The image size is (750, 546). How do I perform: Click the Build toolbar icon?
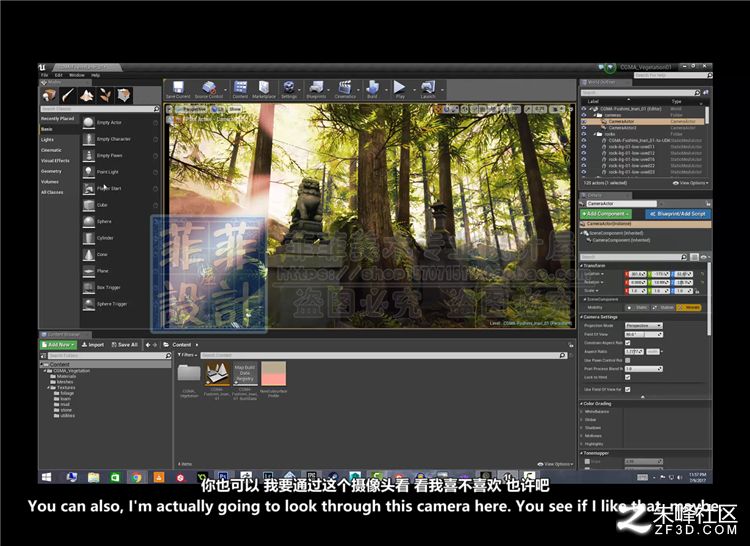coord(372,89)
